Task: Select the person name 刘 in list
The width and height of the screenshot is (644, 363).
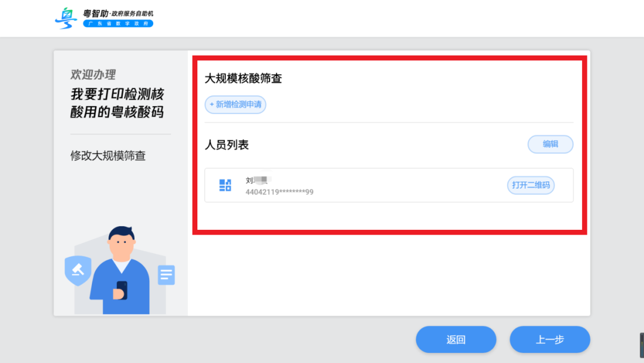Action: [250, 180]
